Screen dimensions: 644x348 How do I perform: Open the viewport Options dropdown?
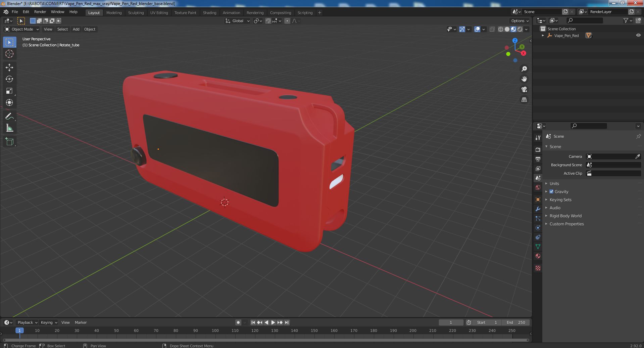pyautogui.click(x=520, y=21)
